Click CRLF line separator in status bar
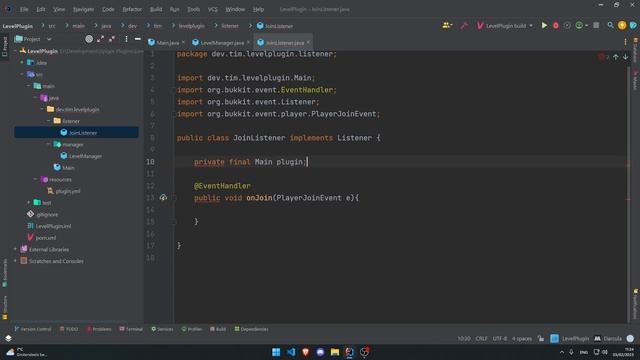This screenshot has height=360, width=640. click(481, 338)
